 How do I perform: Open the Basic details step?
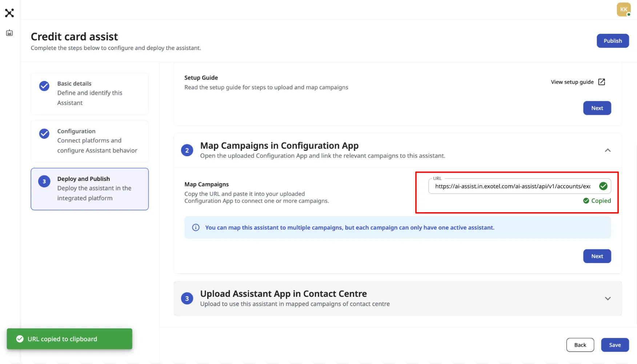pyautogui.click(x=90, y=94)
